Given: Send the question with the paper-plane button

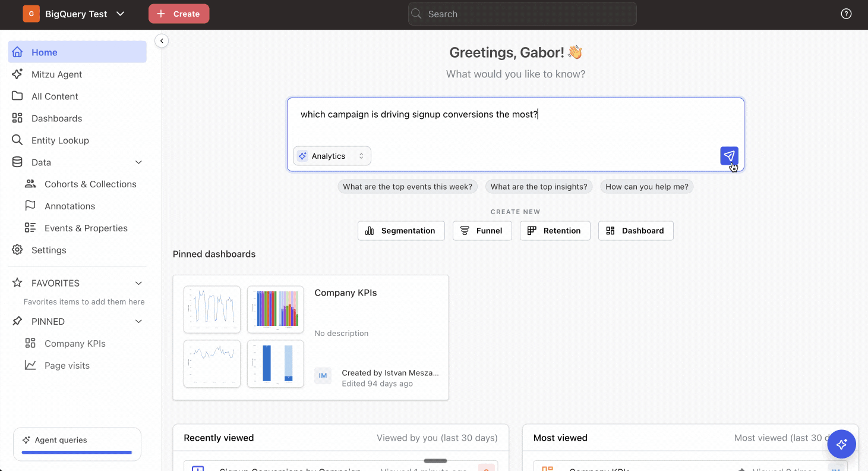Looking at the screenshot, I should coord(729,156).
